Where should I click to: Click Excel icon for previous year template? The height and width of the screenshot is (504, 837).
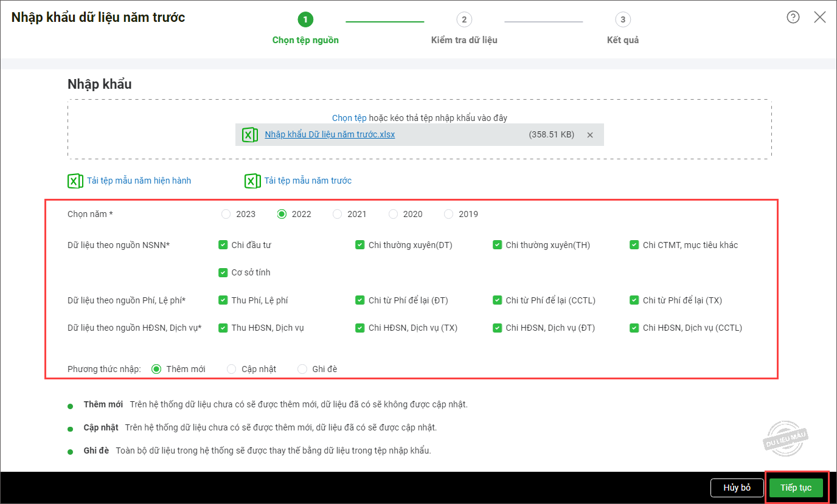coord(252,181)
